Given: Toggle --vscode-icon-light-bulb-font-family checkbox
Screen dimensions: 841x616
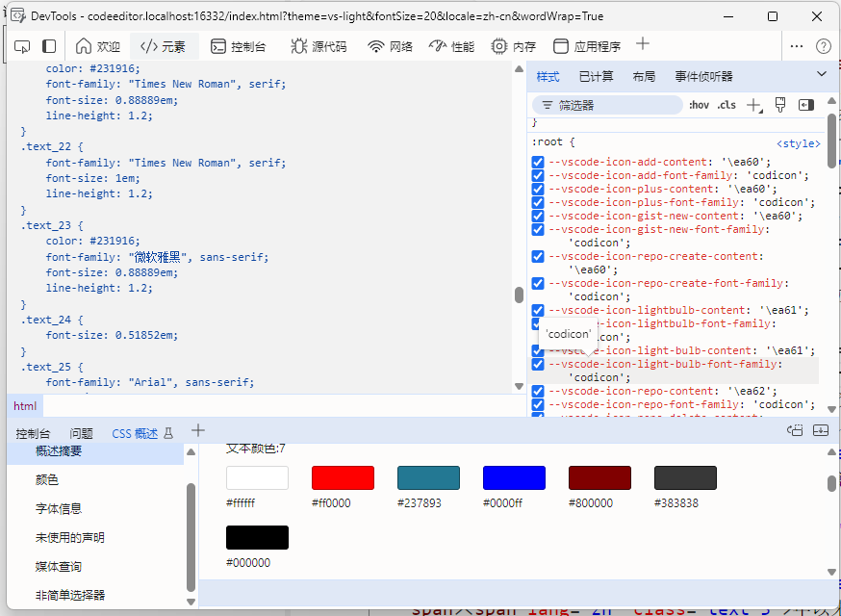Looking at the screenshot, I should pos(538,365).
